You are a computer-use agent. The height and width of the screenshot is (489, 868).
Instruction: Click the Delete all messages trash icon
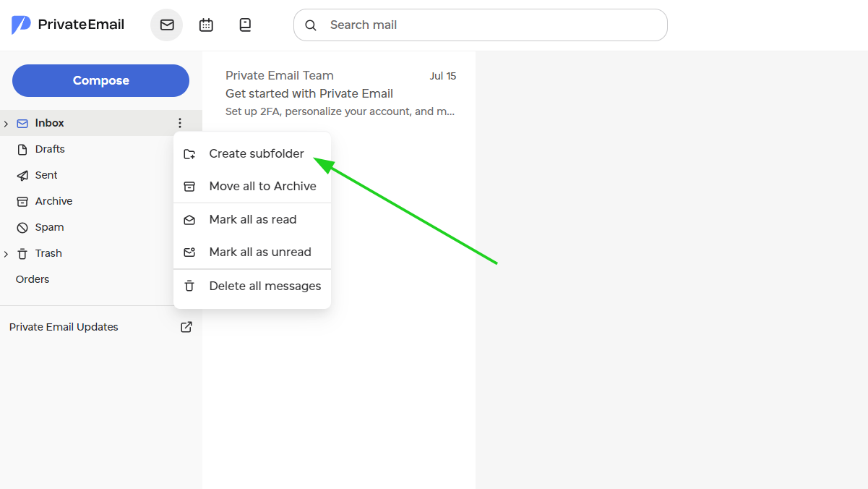click(189, 286)
